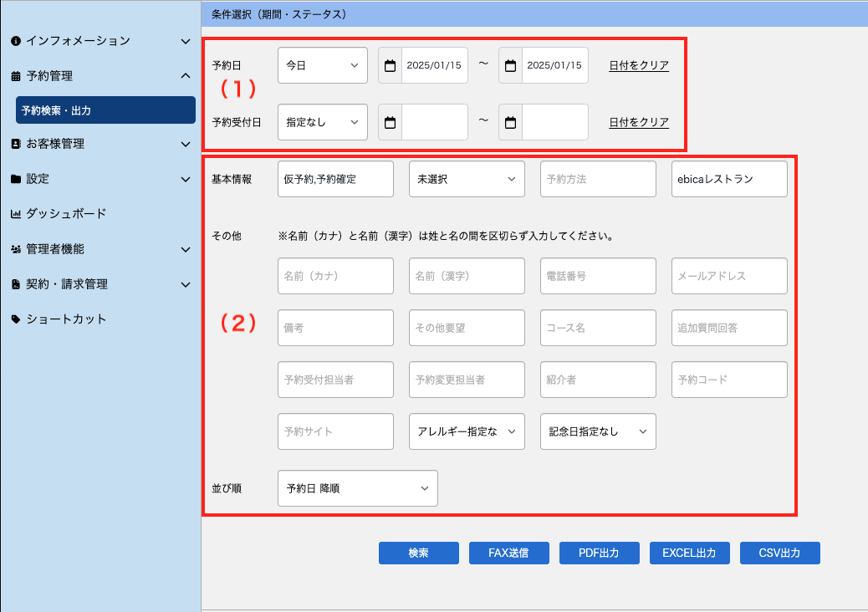Focus the 予約変更担当者 input
Screen dimensions: 868x612
(467, 380)
